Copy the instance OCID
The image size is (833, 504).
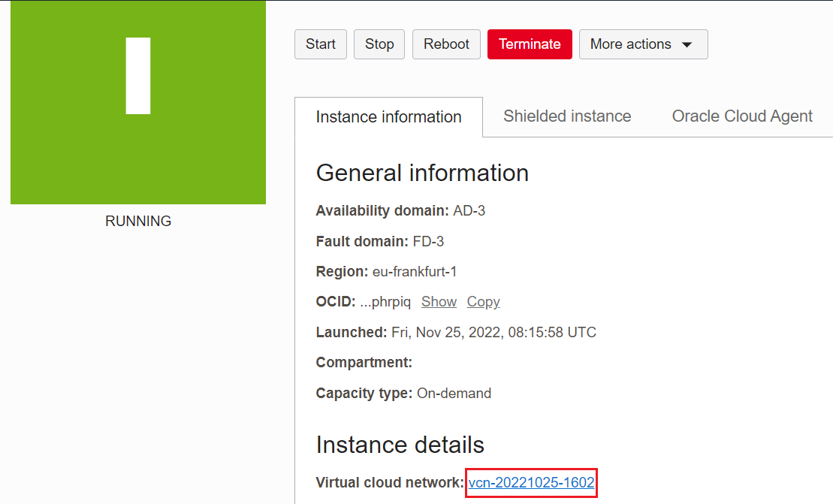pyautogui.click(x=483, y=301)
